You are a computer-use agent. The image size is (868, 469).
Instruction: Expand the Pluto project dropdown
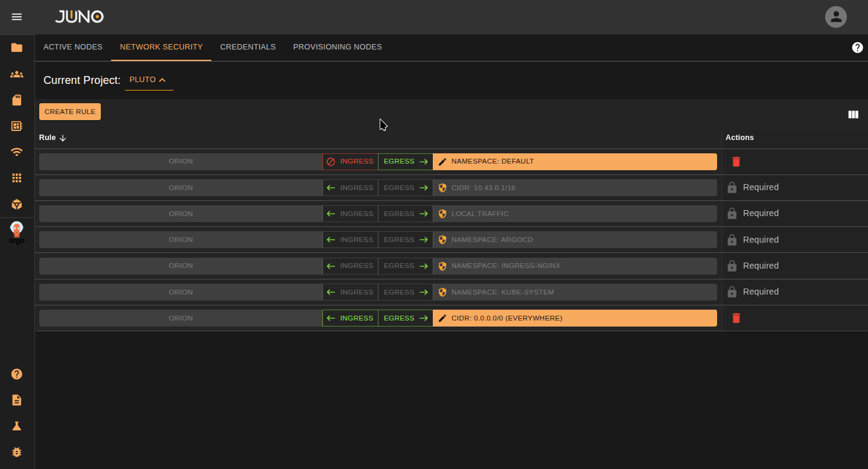[148, 80]
